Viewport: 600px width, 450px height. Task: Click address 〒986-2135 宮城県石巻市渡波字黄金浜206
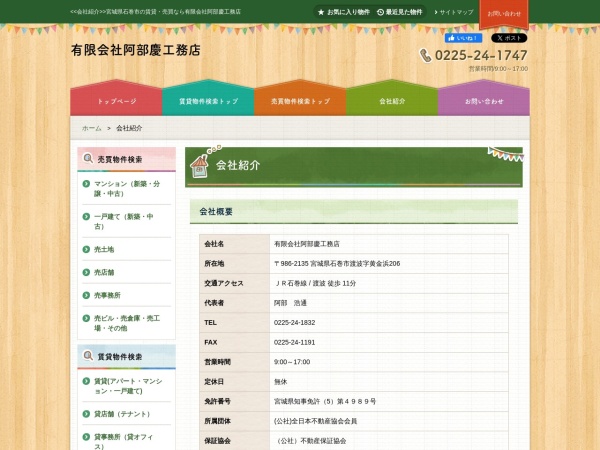point(337,264)
